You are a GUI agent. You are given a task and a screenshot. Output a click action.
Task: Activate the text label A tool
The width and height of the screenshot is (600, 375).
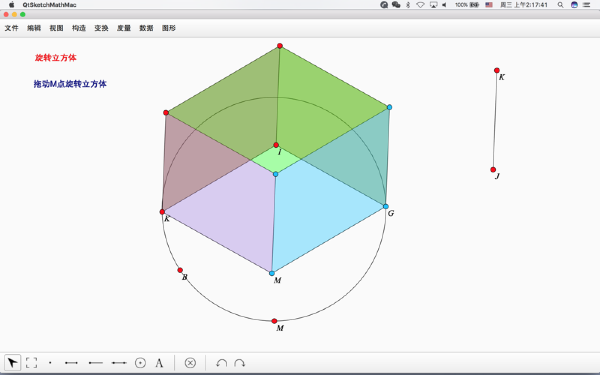click(159, 362)
